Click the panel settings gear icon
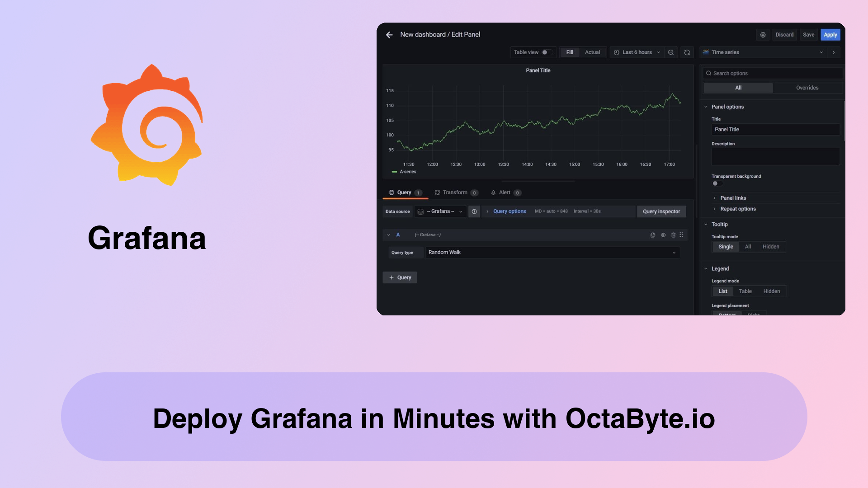The width and height of the screenshot is (868, 488). (763, 34)
